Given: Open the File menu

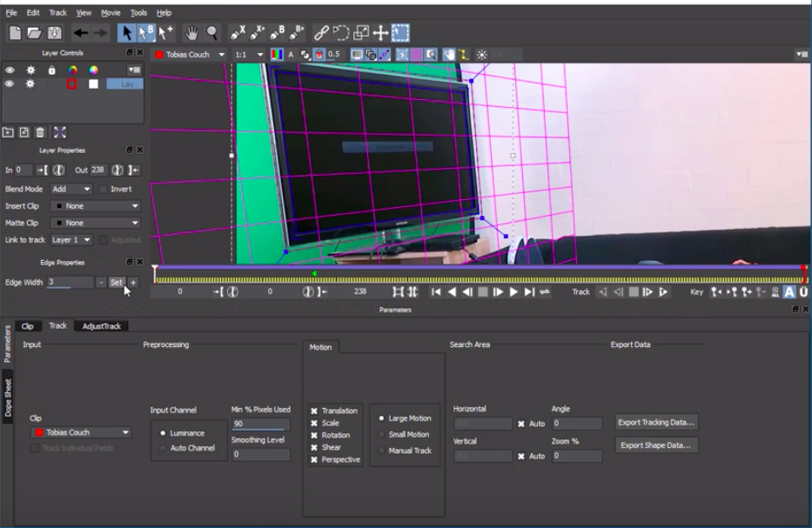Looking at the screenshot, I should pyautogui.click(x=11, y=12).
